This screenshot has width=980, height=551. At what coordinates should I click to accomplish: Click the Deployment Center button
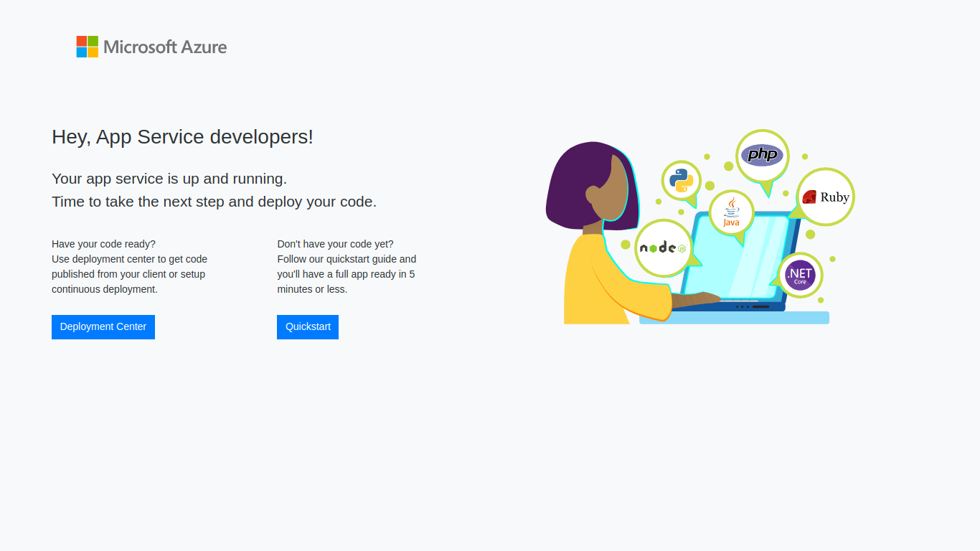[103, 327]
